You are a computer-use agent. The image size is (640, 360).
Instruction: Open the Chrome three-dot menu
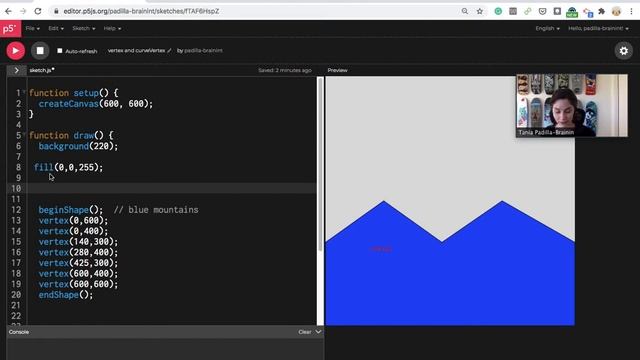pos(631,11)
